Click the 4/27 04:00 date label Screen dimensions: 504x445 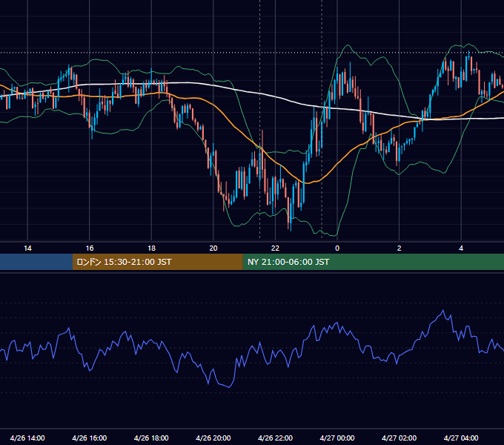pyautogui.click(x=461, y=438)
